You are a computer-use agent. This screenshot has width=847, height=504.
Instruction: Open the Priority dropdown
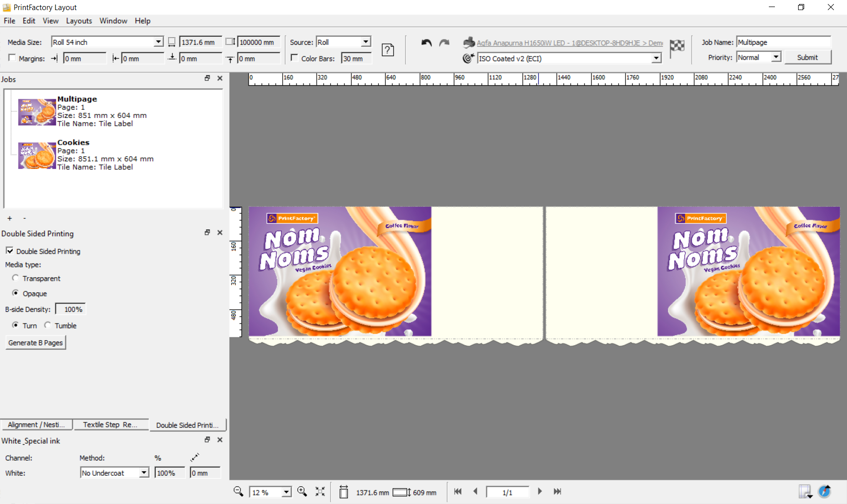776,57
